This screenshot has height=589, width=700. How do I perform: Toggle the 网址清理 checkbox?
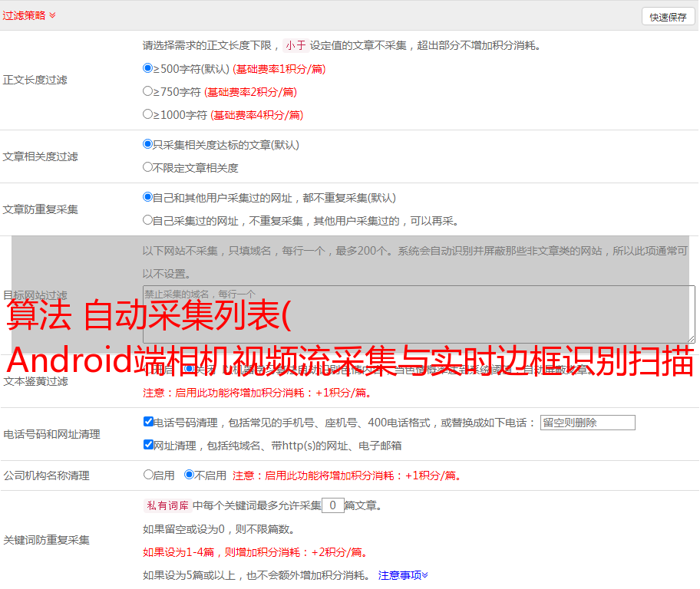[x=148, y=444]
